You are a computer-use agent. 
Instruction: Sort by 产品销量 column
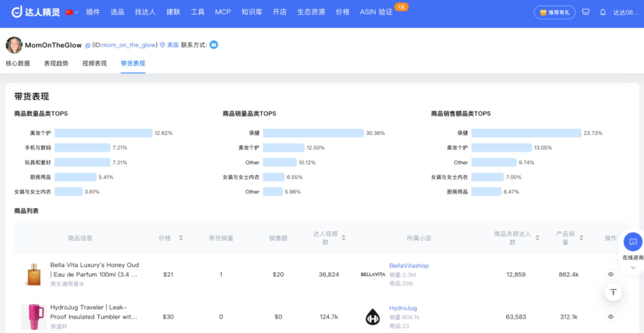(x=581, y=238)
